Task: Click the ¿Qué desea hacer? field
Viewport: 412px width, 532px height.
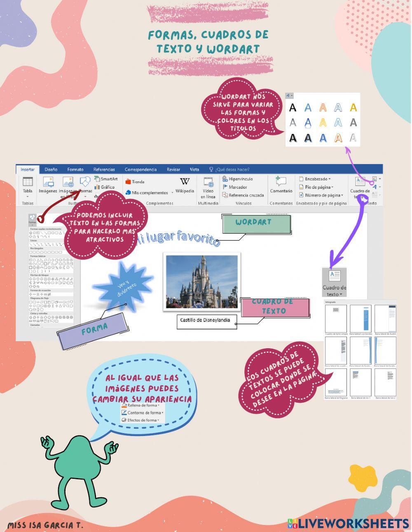Action: (233, 169)
